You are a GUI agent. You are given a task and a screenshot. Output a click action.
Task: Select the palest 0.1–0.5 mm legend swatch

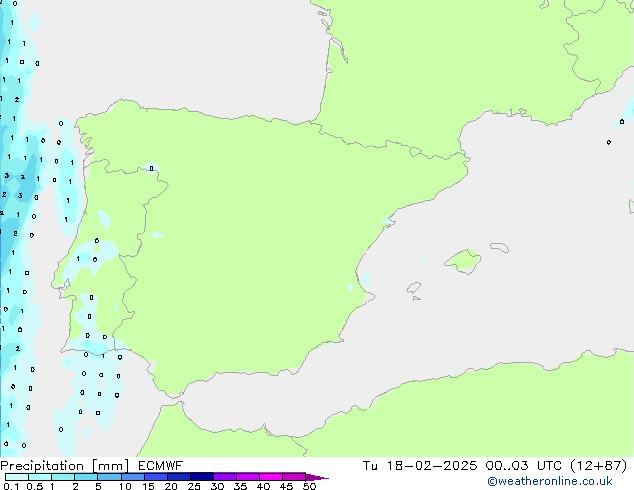[x=17, y=477]
